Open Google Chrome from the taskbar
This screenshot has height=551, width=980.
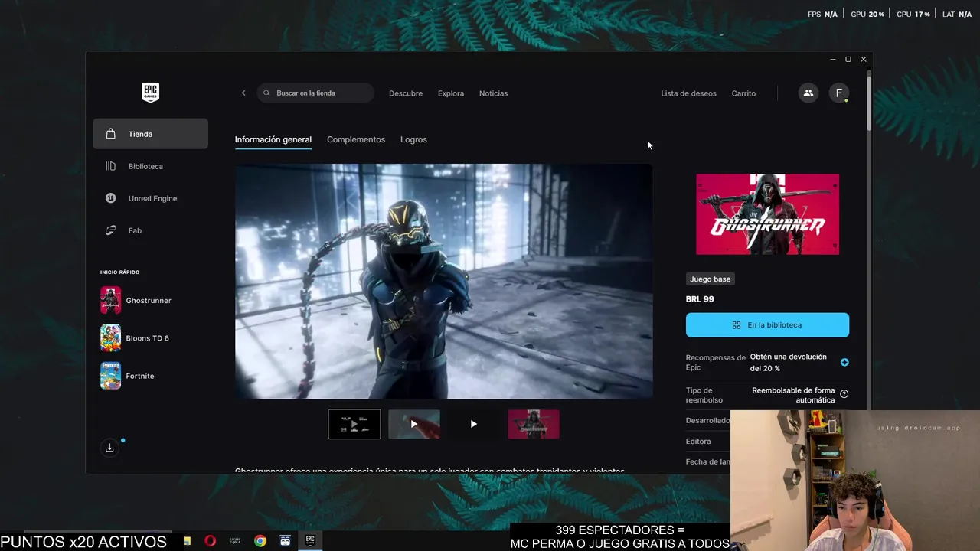pyautogui.click(x=260, y=540)
